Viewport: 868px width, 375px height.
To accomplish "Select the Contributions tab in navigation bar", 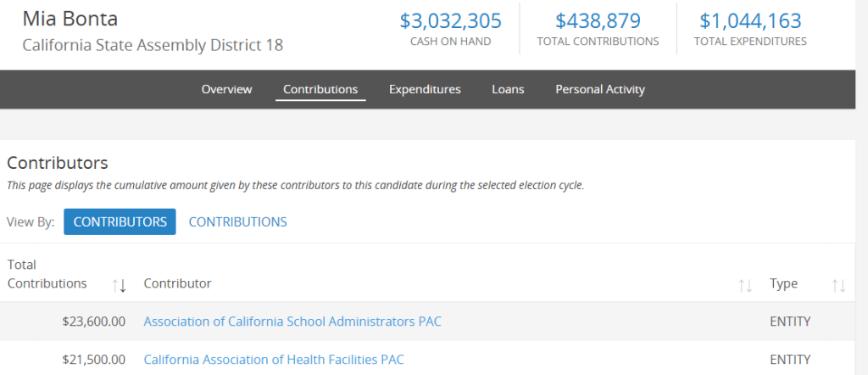I will [320, 89].
